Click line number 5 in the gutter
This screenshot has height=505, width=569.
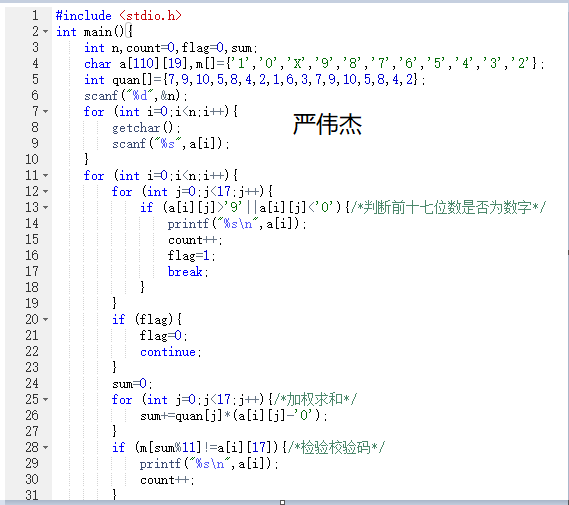point(35,79)
